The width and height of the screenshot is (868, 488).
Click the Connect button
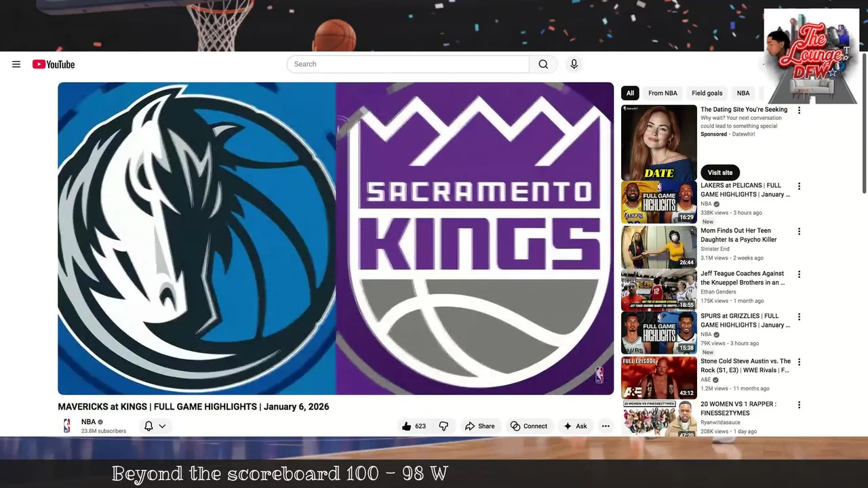click(x=529, y=426)
